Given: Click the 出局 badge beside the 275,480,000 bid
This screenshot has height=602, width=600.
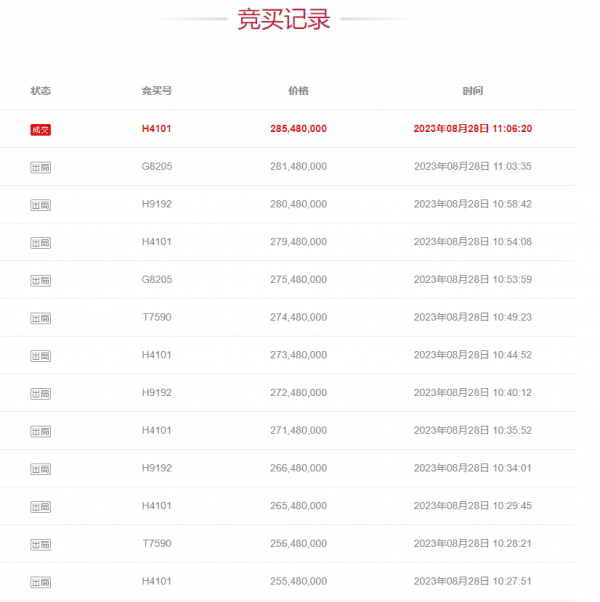Looking at the screenshot, I should click(40, 280).
